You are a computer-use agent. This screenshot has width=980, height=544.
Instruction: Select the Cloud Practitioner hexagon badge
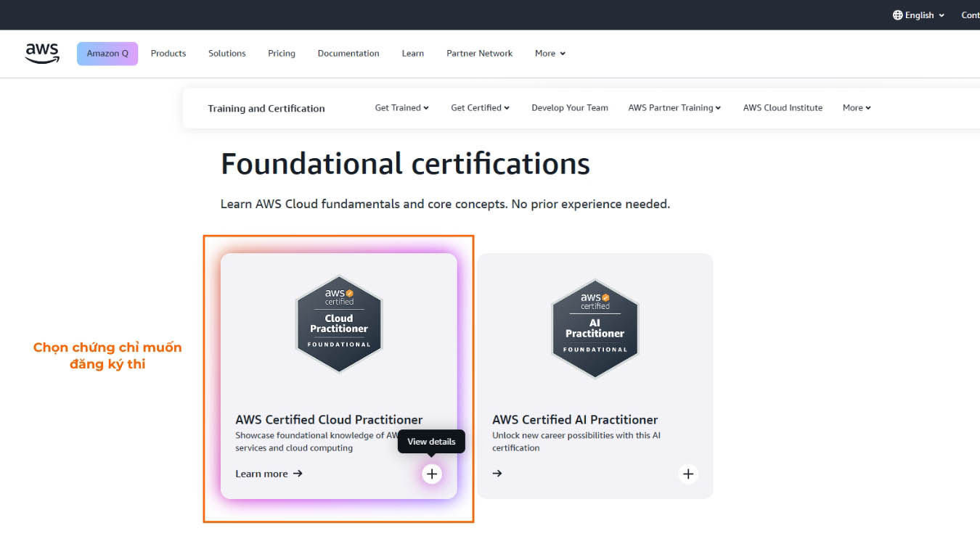click(x=339, y=324)
